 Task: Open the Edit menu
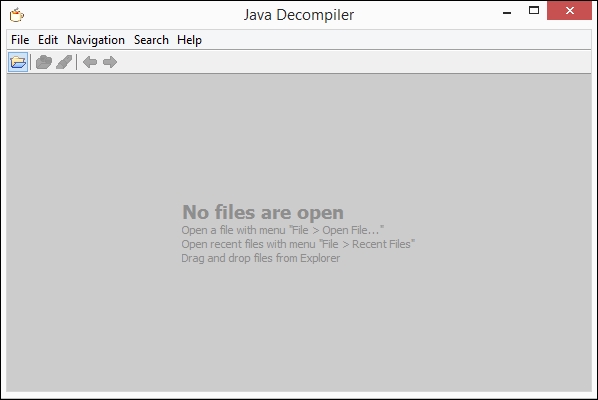pos(48,40)
